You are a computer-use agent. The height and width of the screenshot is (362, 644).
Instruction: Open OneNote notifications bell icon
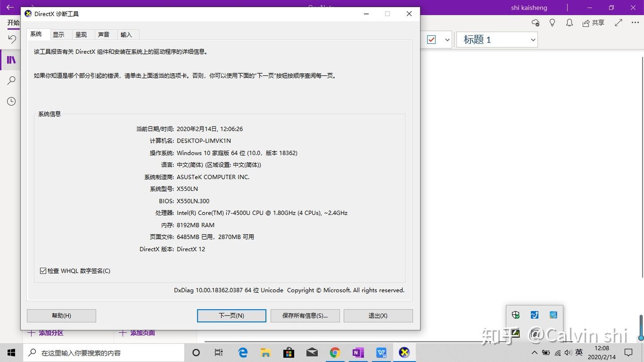569,22
